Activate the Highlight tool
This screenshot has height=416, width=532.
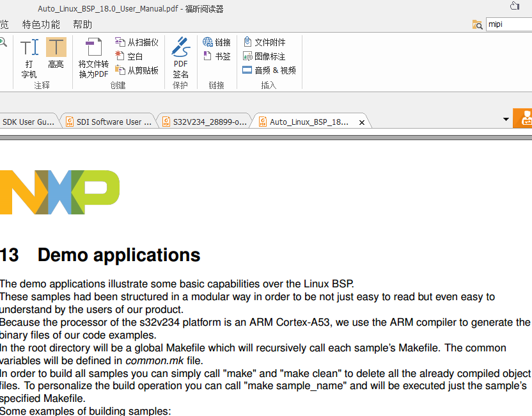pyautogui.click(x=56, y=53)
